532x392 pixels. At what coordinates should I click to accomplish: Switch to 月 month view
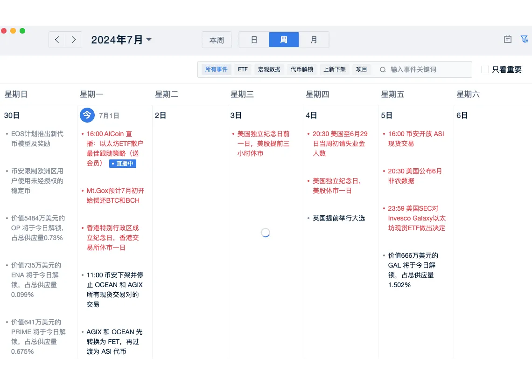tap(314, 40)
